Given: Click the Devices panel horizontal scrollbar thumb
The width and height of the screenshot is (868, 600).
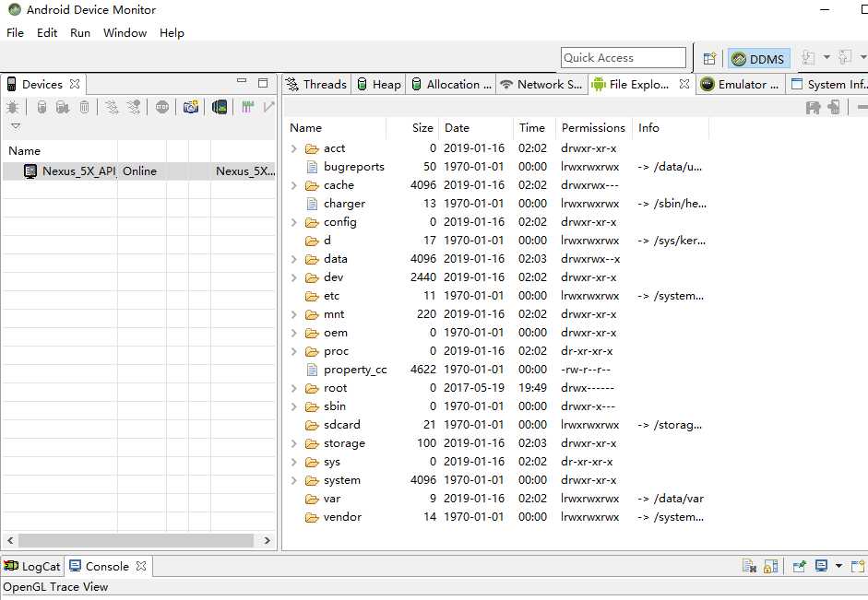Looking at the screenshot, I should (x=137, y=540).
